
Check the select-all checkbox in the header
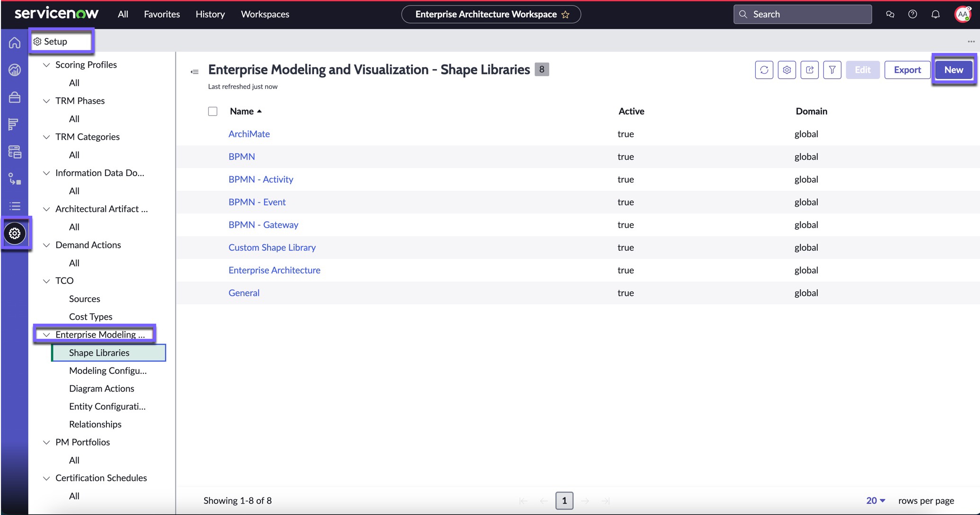click(213, 111)
